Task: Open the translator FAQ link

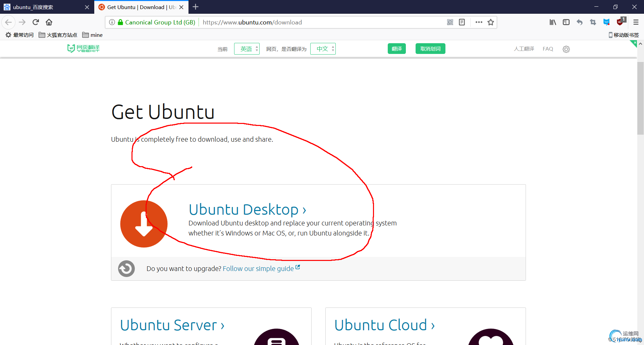Action: 548,49
